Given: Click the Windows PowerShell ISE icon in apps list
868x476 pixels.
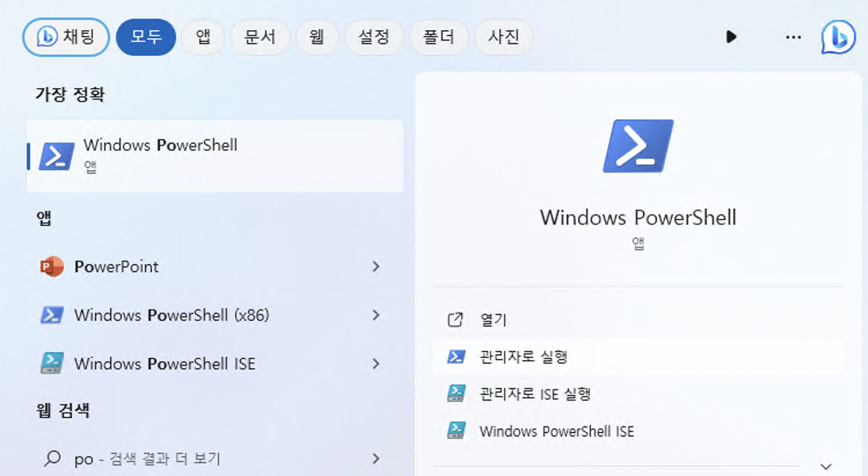Looking at the screenshot, I should (52, 364).
